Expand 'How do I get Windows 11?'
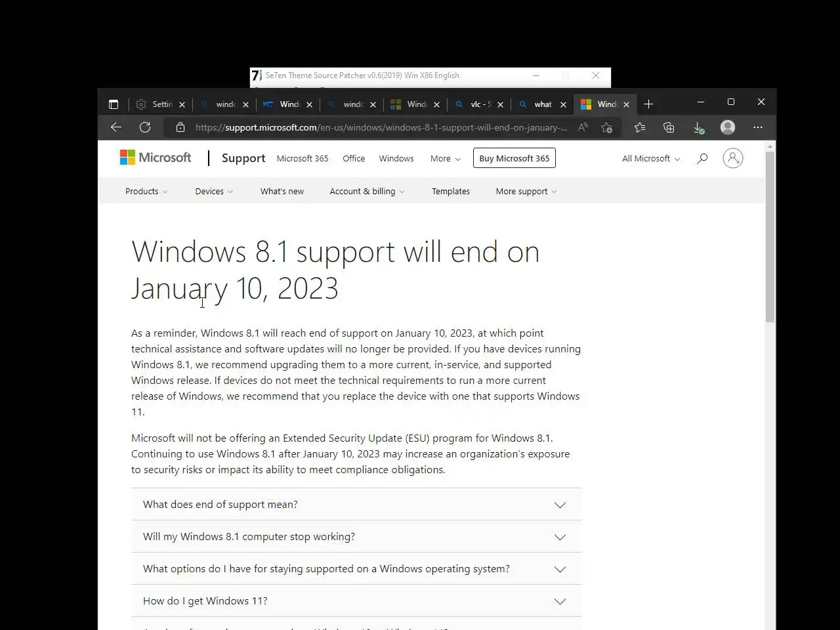Screen dimensions: 840x630 tap(356, 601)
